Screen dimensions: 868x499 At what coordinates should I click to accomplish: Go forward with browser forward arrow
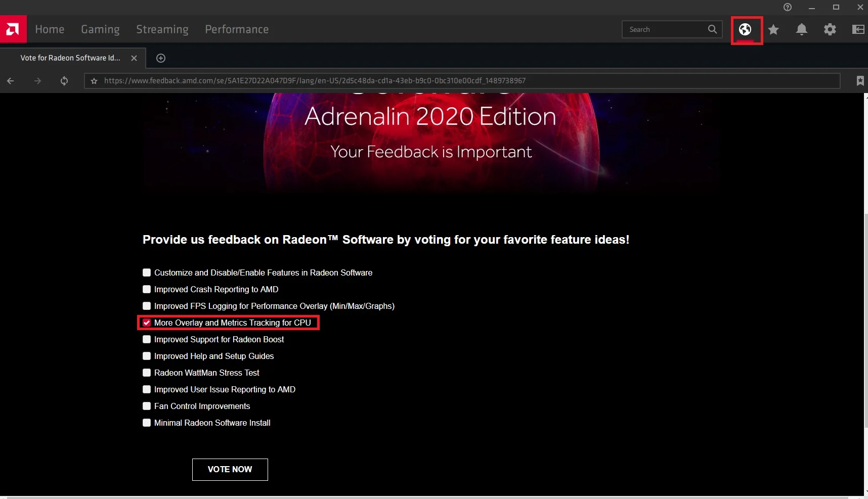tap(37, 81)
